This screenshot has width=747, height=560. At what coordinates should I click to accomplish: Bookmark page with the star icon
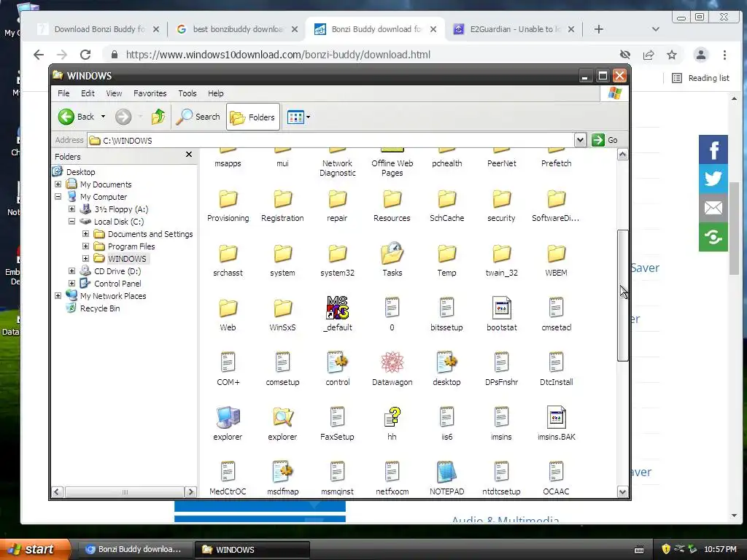pyautogui.click(x=672, y=55)
